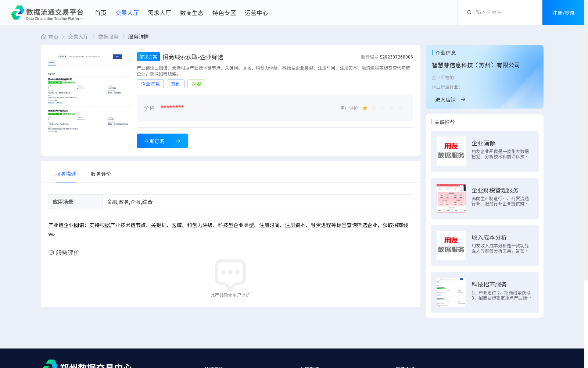The image size is (588, 368).
Task: Go to 数据服务 via breadcrumb
Action: click(x=108, y=37)
